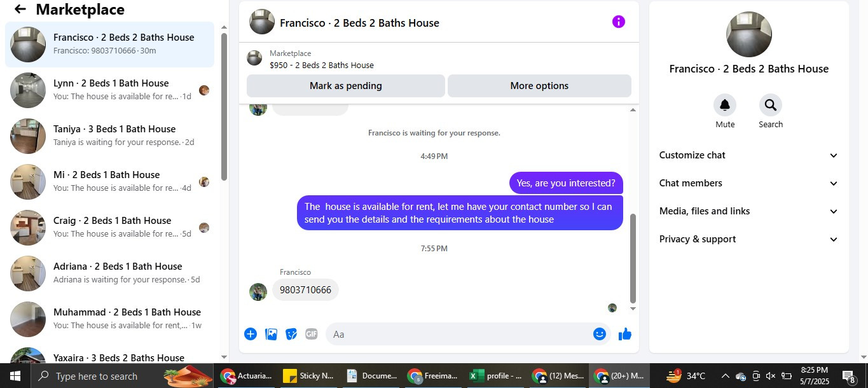Open the emoji picker in message box
Viewport: 868px width, 388px height.
pos(599,334)
